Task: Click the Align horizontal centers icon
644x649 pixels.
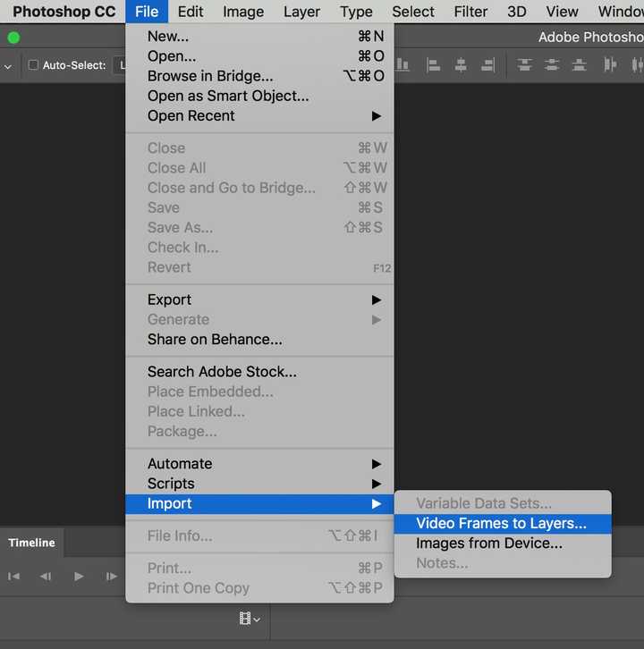Action: [461, 65]
